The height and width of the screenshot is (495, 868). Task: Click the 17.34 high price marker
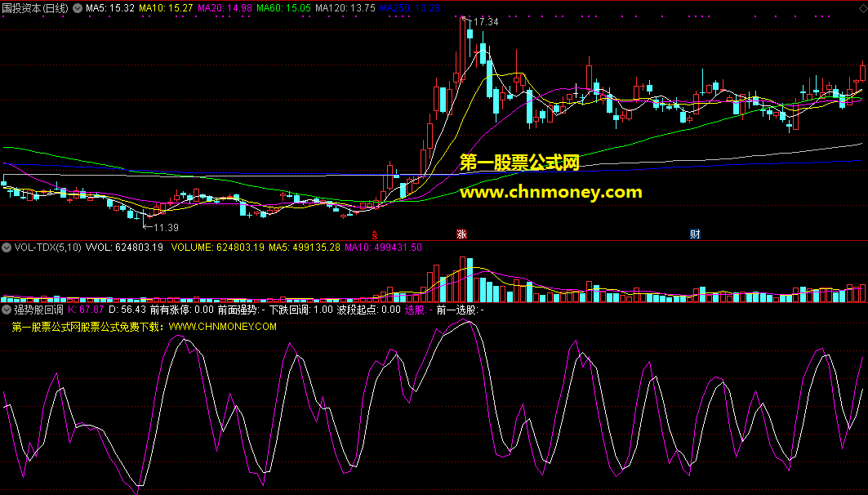click(486, 22)
